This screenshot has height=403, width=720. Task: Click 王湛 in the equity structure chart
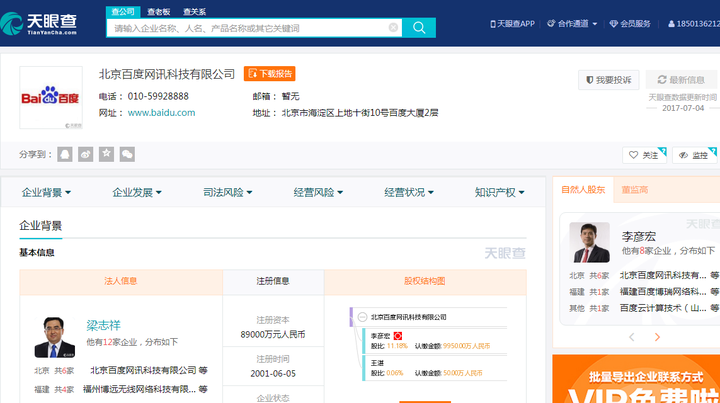377,363
